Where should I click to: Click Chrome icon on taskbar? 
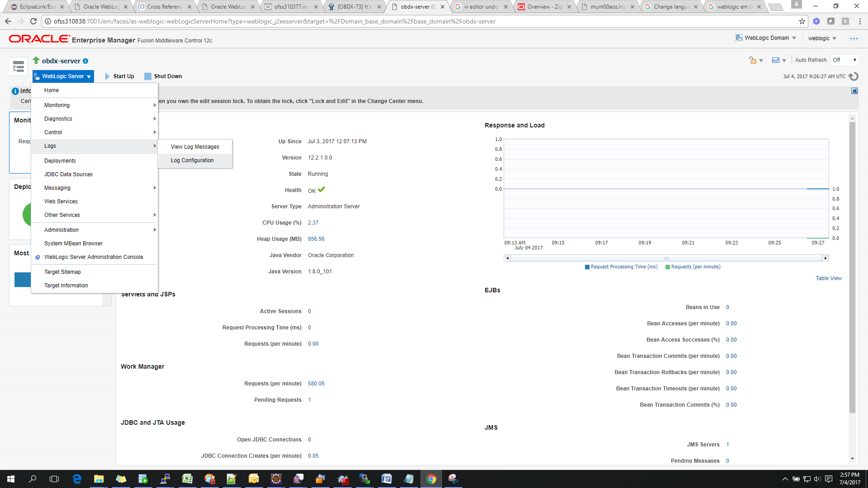click(x=431, y=479)
